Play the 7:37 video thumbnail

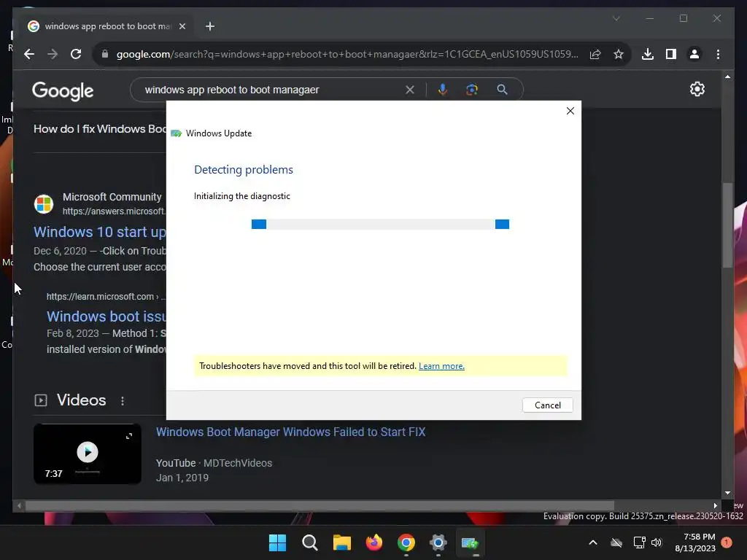tap(88, 452)
